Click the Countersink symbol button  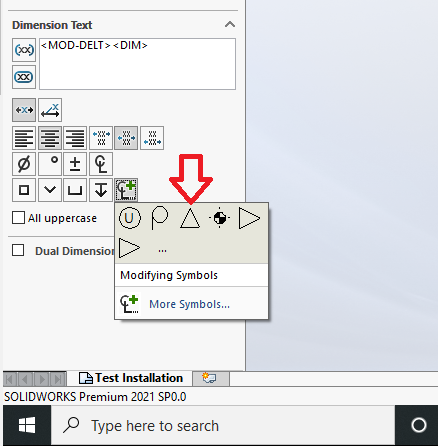click(x=50, y=190)
